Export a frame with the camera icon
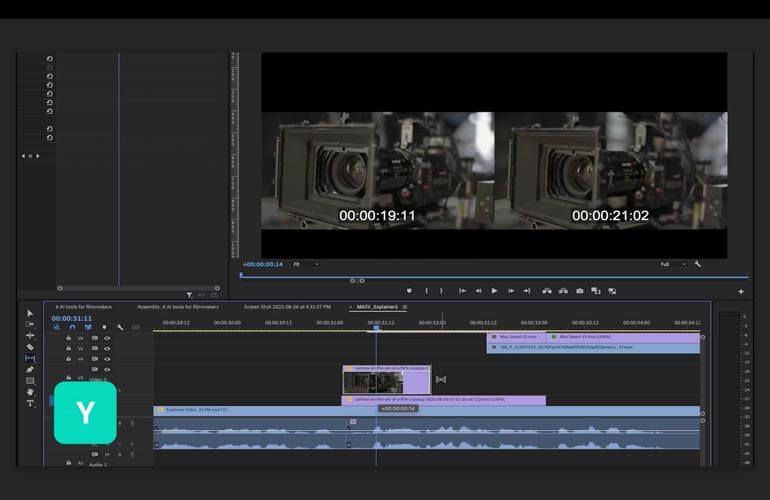Screen dimensions: 770x500 pos(579,291)
